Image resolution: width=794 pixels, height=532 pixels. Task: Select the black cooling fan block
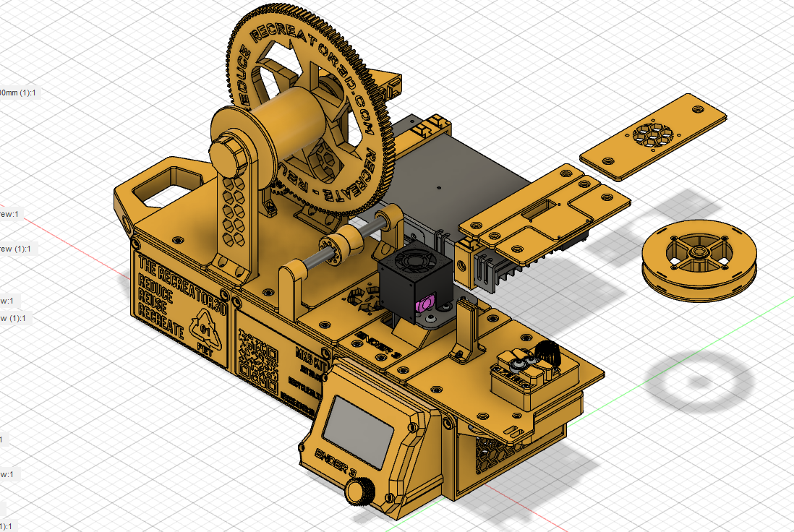[x=414, y=281]
